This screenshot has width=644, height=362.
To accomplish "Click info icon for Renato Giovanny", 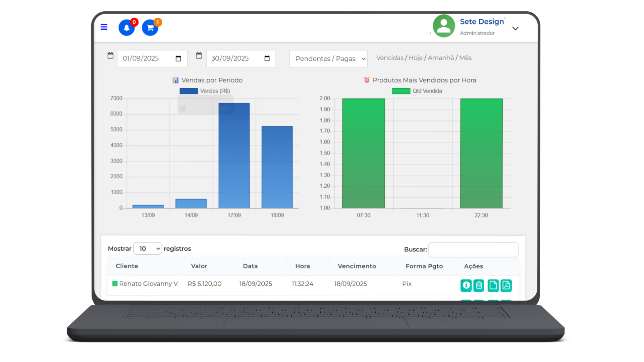I will tap(466, 285).
